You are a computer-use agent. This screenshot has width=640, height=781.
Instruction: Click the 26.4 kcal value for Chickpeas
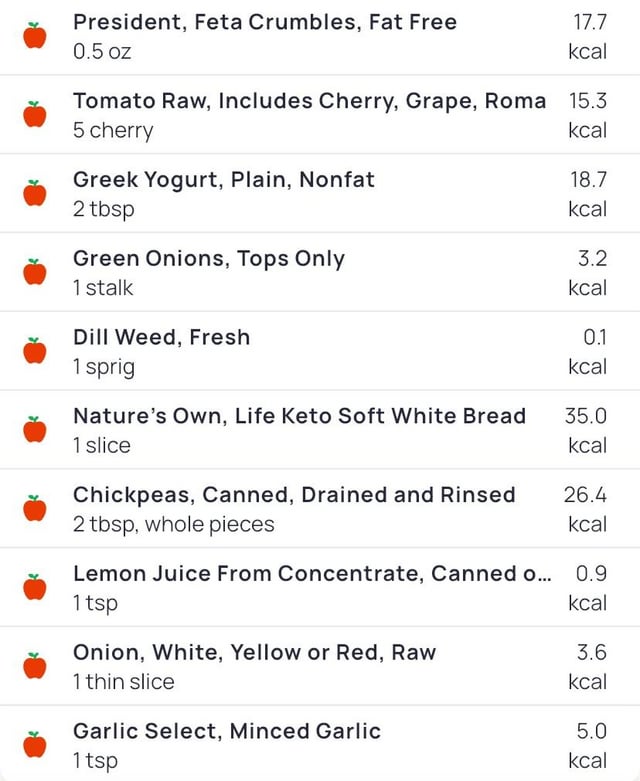coord(586,508)
